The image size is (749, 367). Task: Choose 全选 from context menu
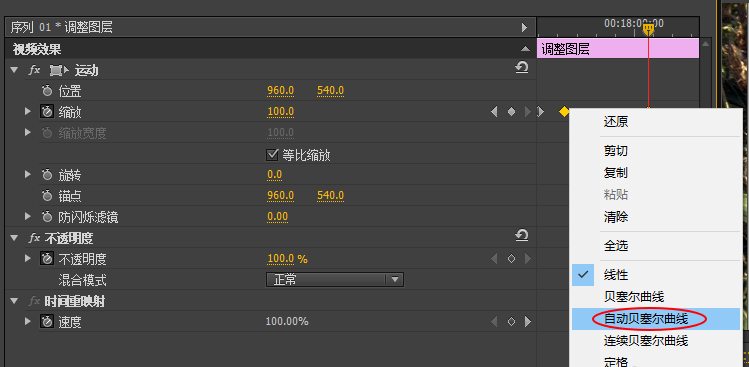pyautogui.click(x=655, y=246)
